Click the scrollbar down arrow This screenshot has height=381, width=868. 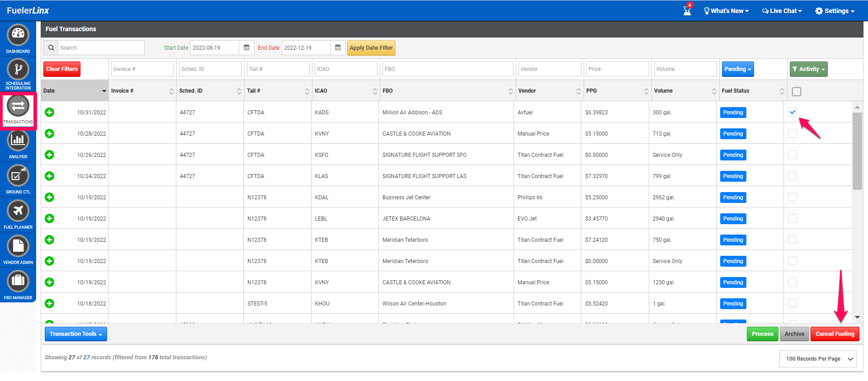857,317
